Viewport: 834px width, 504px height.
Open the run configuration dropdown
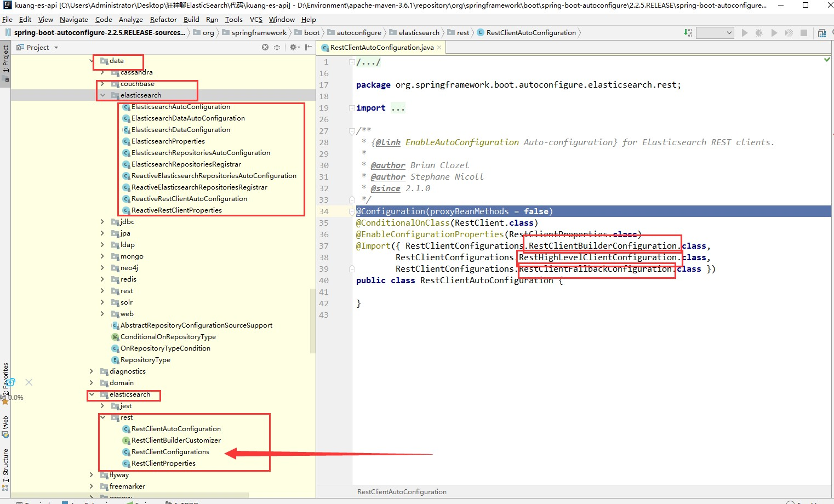(715, 33)
